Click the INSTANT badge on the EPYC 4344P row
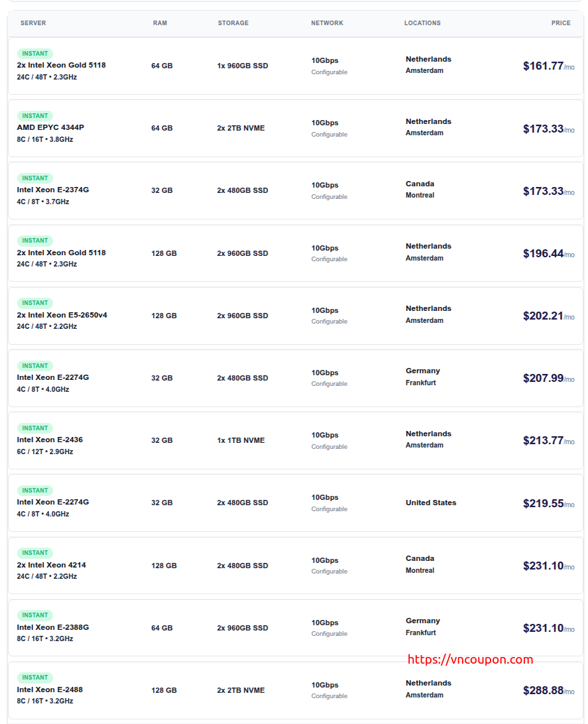The height and width of the screenshot is (724, 588). point(35,116)
